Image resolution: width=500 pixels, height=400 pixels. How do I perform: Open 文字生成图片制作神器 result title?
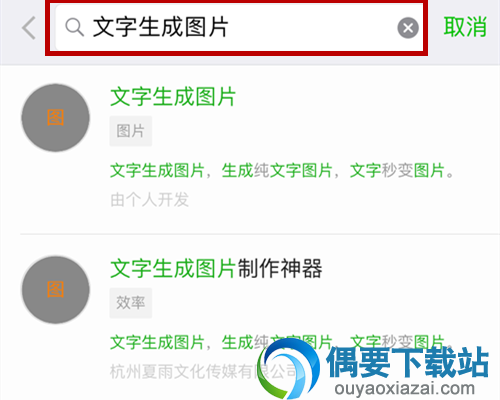point(216,269)
